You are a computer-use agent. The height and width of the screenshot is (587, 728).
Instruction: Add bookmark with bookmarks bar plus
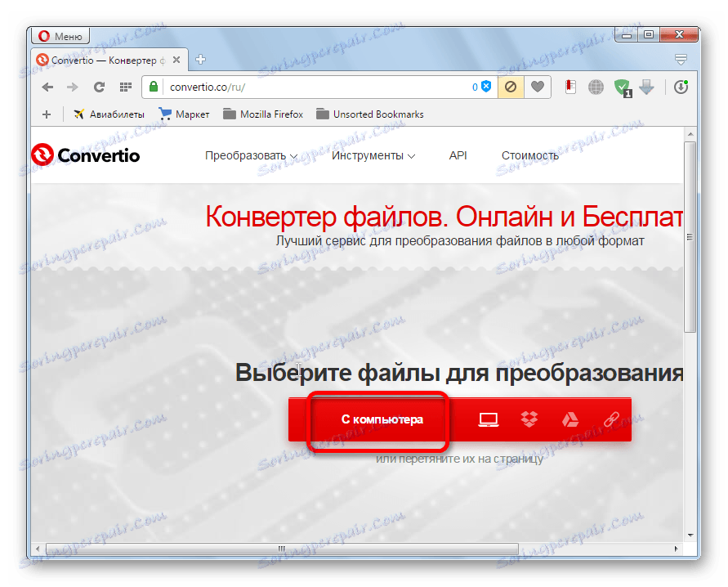pos(47,114)
